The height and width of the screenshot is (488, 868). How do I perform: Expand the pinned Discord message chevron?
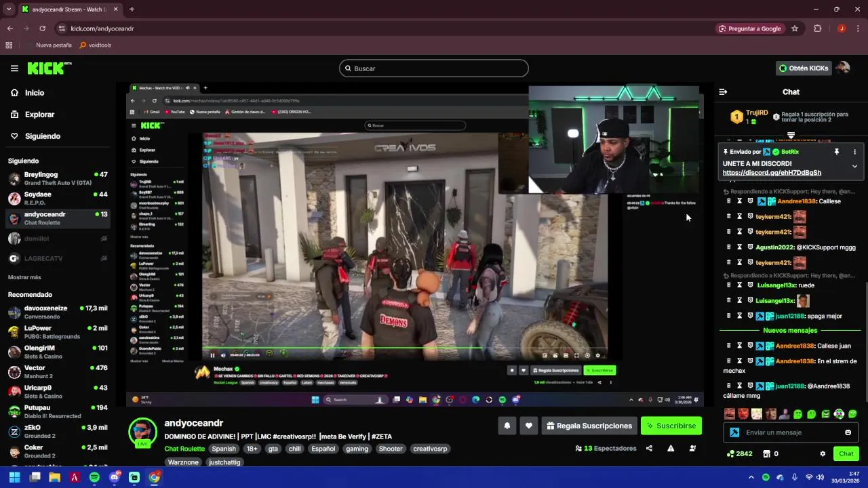854,166
